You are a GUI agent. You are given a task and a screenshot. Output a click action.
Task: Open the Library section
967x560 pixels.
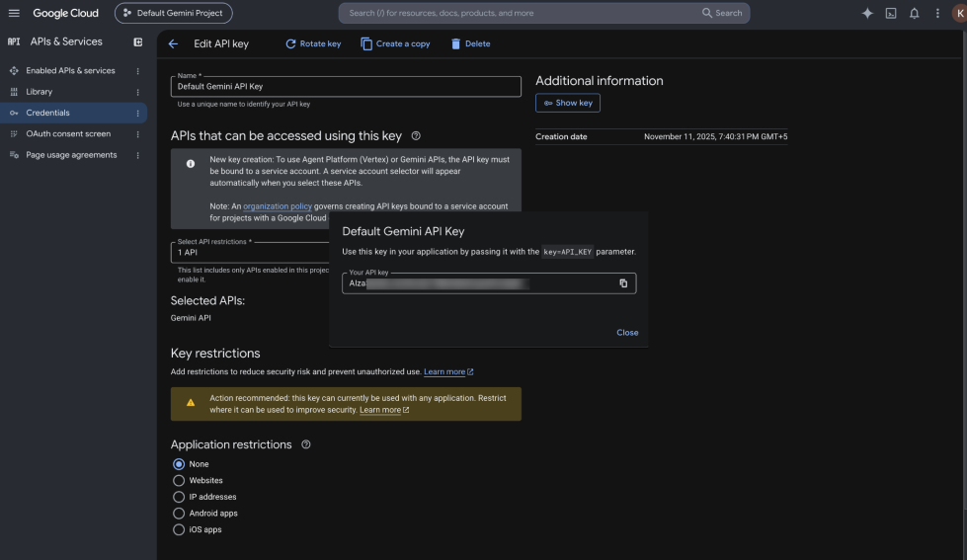tap(39, 92)
